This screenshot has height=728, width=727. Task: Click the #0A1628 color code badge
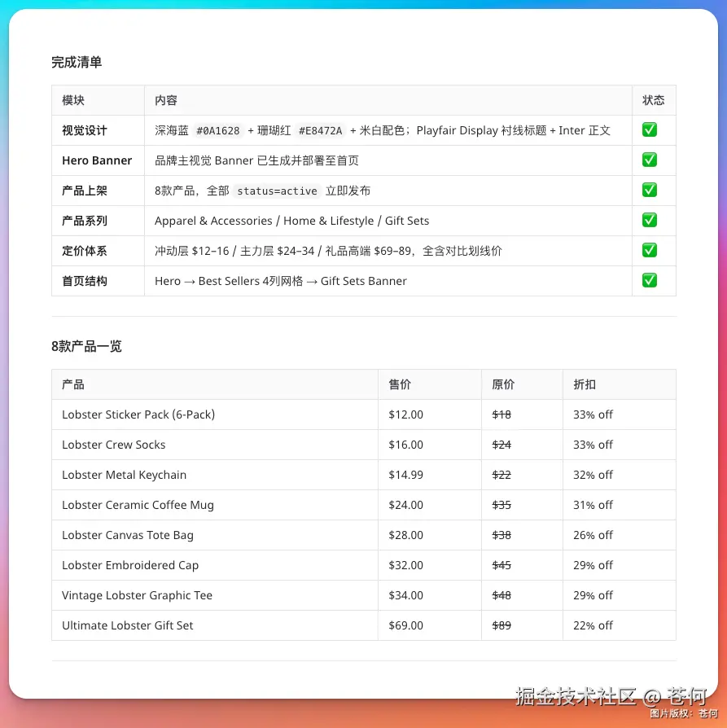tap(217, 130)
